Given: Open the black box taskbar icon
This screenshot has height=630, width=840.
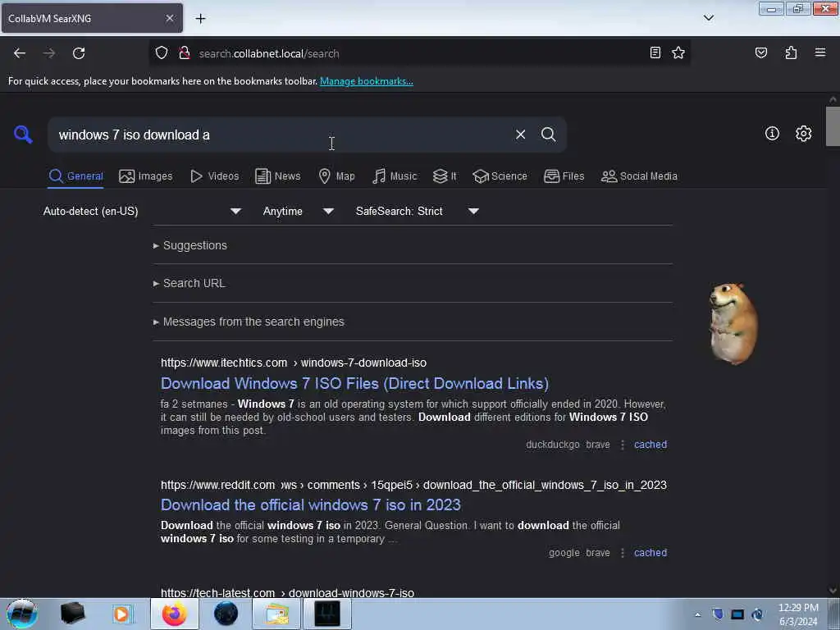Looking at the screenshot, I should coord(73,614).
